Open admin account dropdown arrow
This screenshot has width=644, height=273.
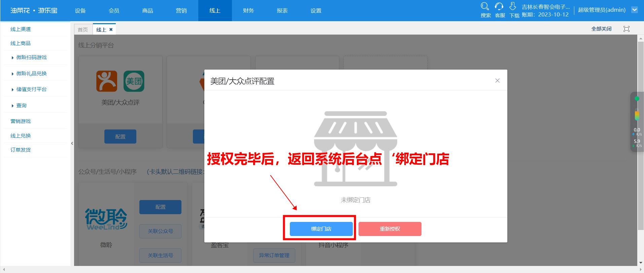point(635,10)
